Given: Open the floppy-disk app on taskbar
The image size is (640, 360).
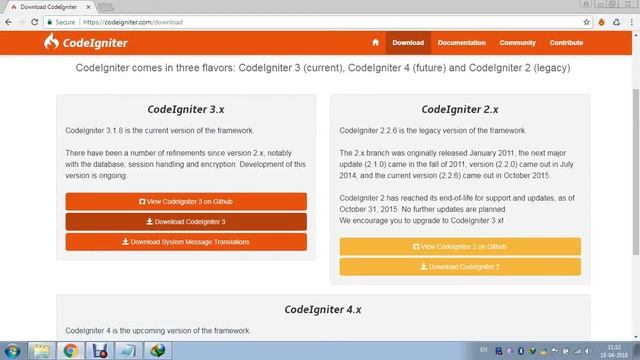Looking at the screenshot, I should (100, 351).
